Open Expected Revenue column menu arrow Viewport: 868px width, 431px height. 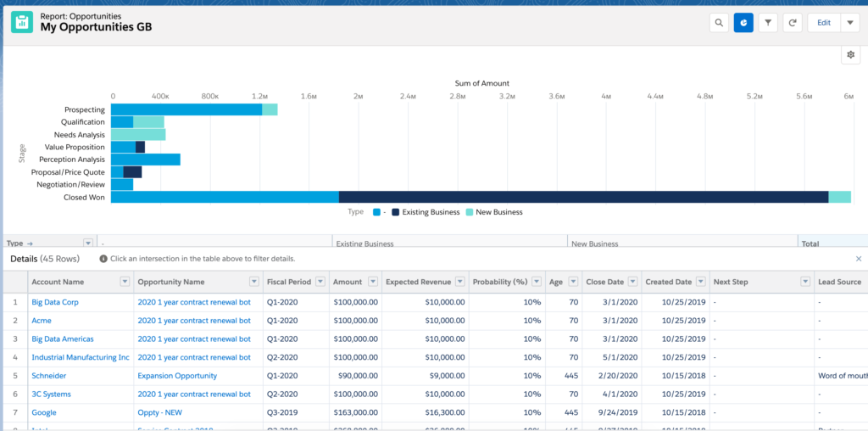pyautogui.click(x=460, y=282)
